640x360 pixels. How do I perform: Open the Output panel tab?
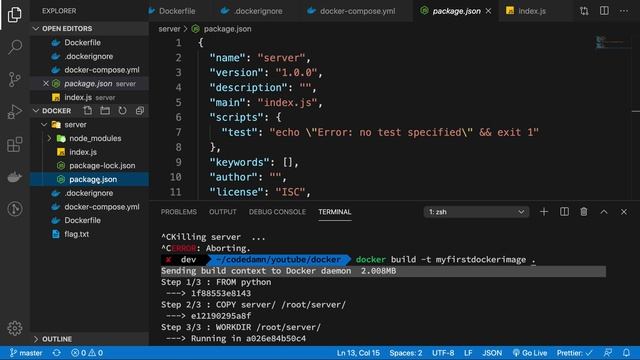[222, 212]
